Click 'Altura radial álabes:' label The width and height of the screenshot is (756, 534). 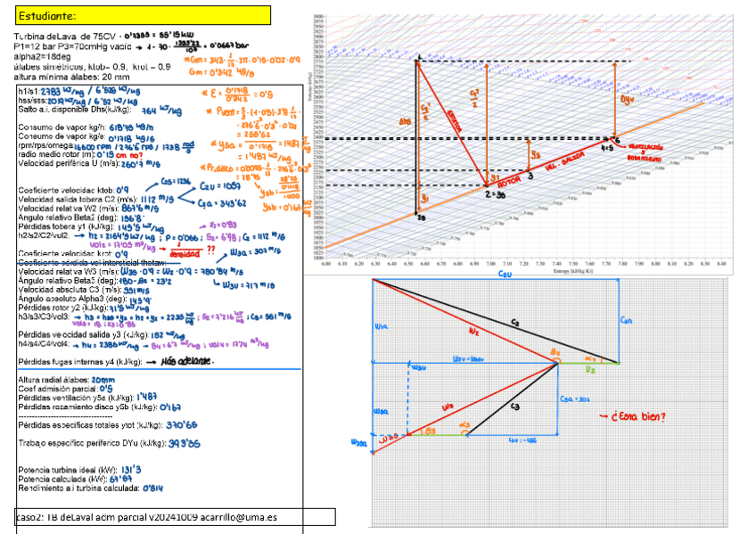[53, 380]
